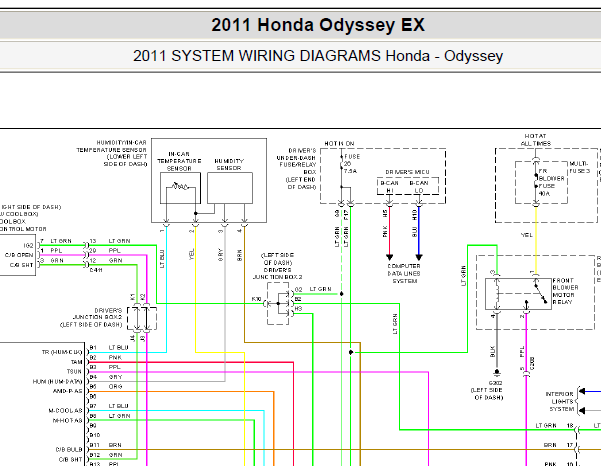
Task: Select the ORG wire label at B5
Action: pyautogui.click(x=115, y=387)
